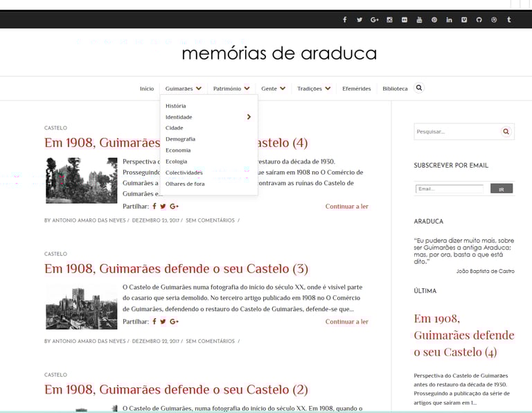This screenshot has height=413, width=532.
Task: Share Castelo (4) post on Google Plus
Action: click(174, 206)
